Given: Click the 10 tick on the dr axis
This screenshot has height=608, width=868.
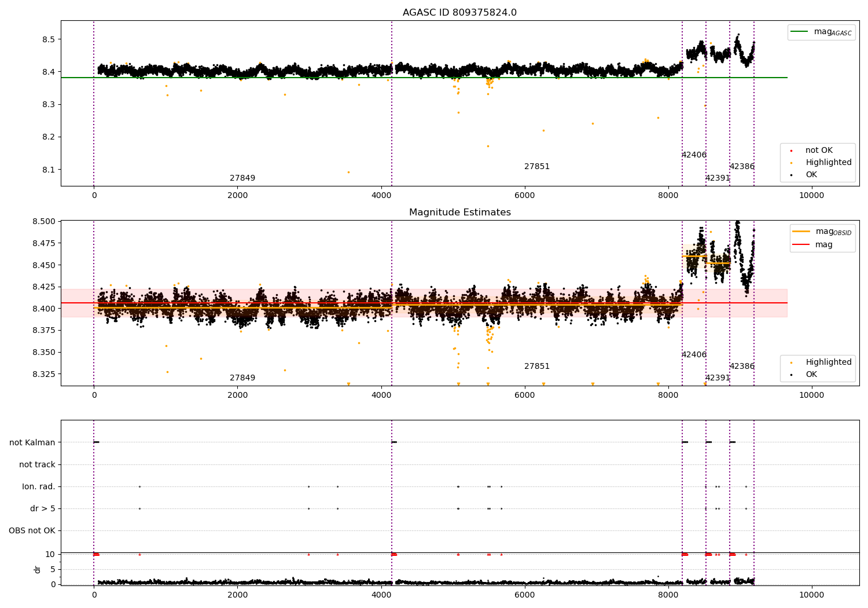Looking at the screenshot, I should pyautogui.click(x=50, y=555).
